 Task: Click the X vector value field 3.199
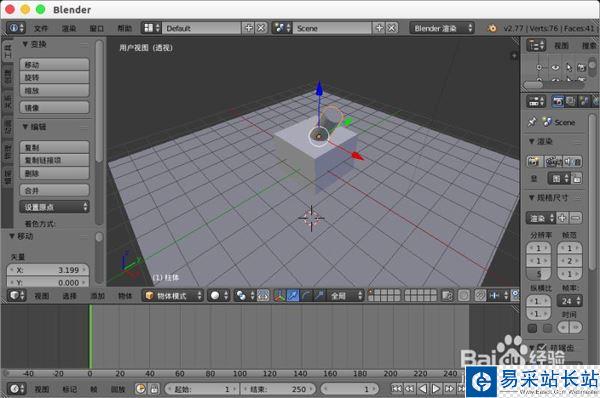click(47, 270)
